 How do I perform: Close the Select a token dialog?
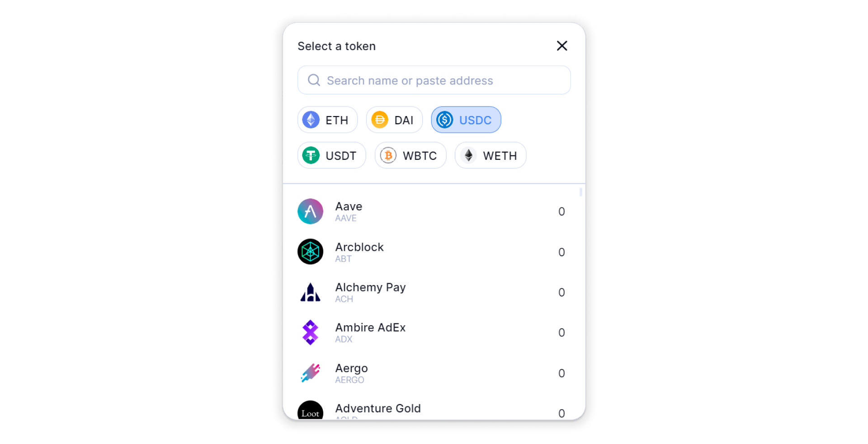562,46
